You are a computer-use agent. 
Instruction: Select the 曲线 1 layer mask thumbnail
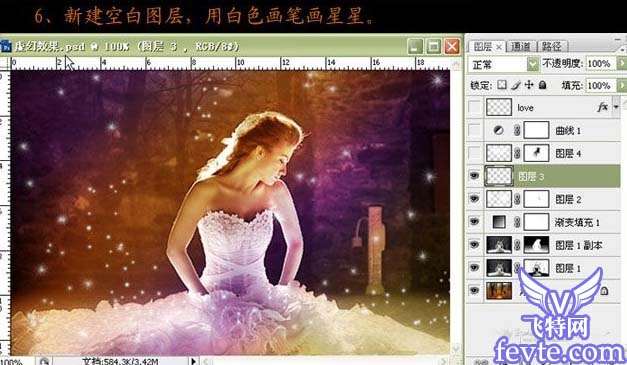click(536, 130)
